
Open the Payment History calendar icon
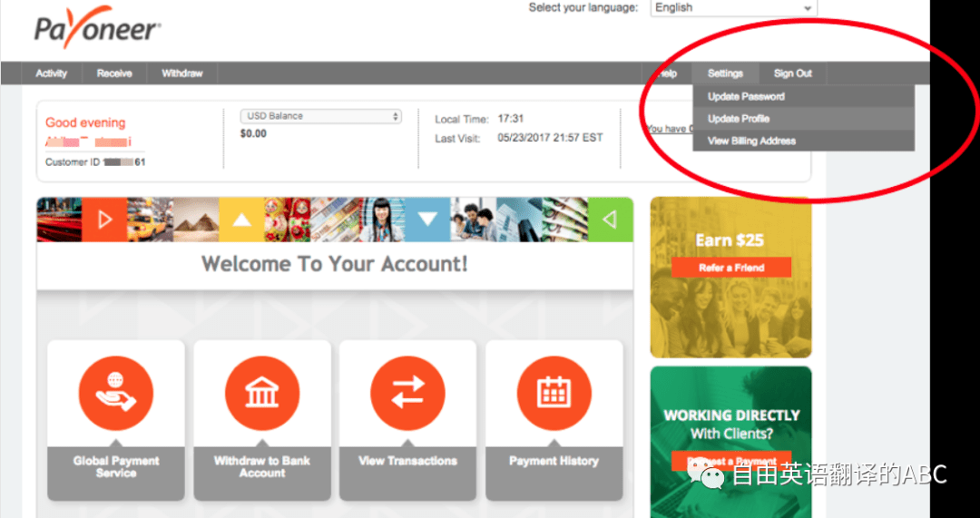(x=554, y=394)
